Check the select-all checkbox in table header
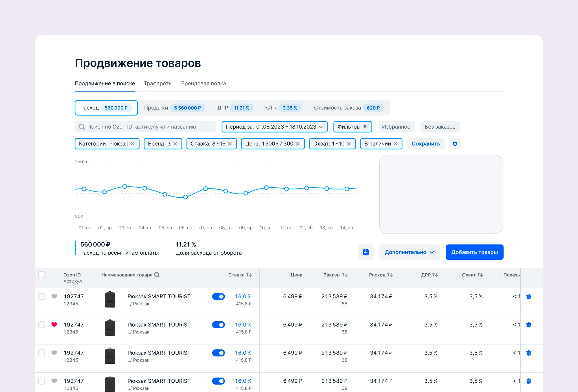The width and height of the screenshot is (578, 392). pos(41,275)
